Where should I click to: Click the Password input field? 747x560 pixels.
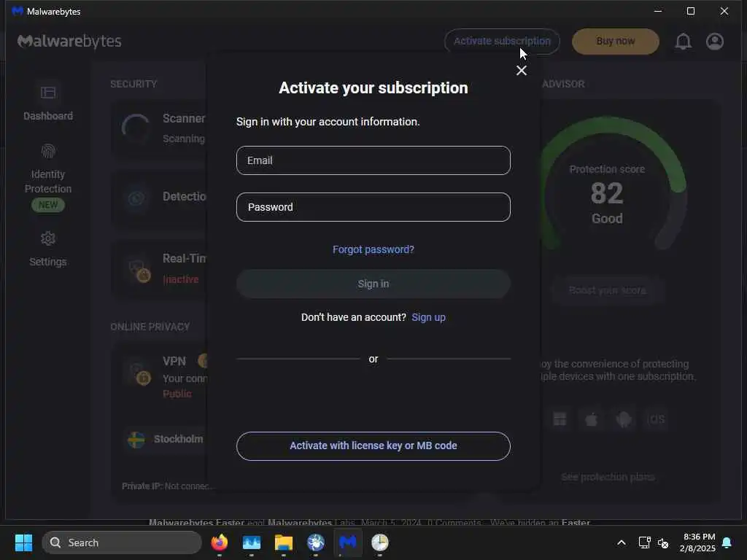point(373,207)
